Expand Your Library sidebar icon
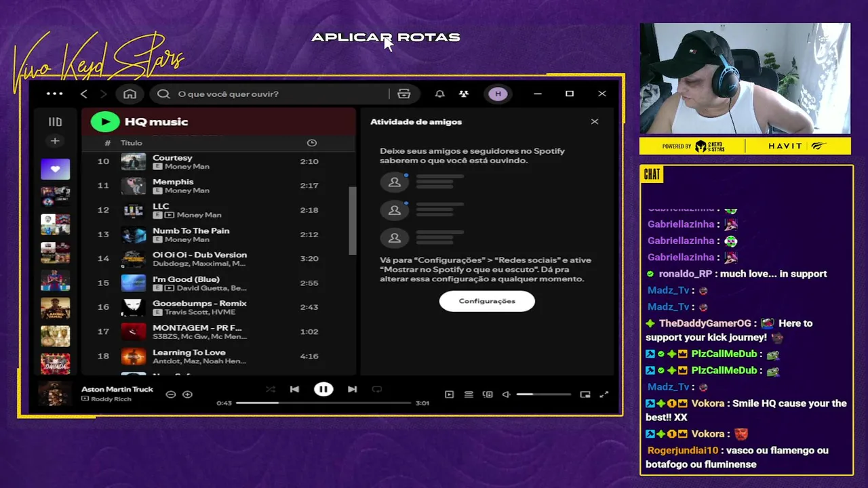The width and height of the screenshot is (868, 488). [55, 122]
